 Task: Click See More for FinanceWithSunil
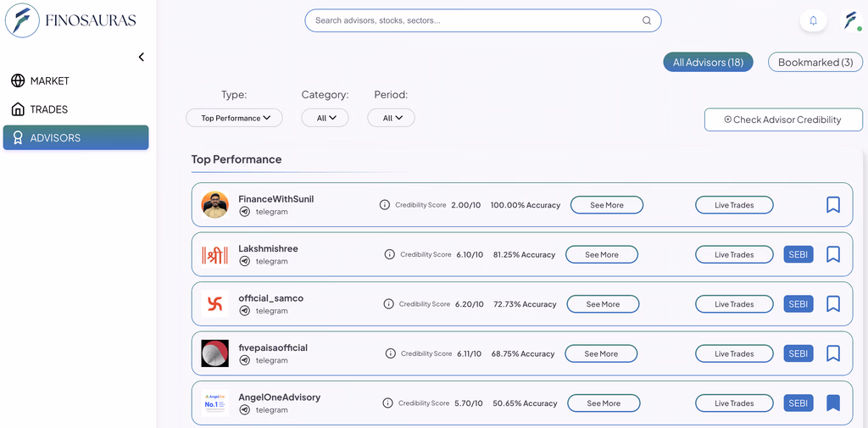(x=607, y=205)
